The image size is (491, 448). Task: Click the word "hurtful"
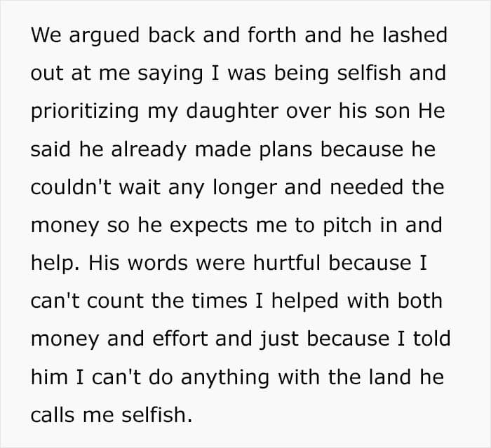(287, 263)
